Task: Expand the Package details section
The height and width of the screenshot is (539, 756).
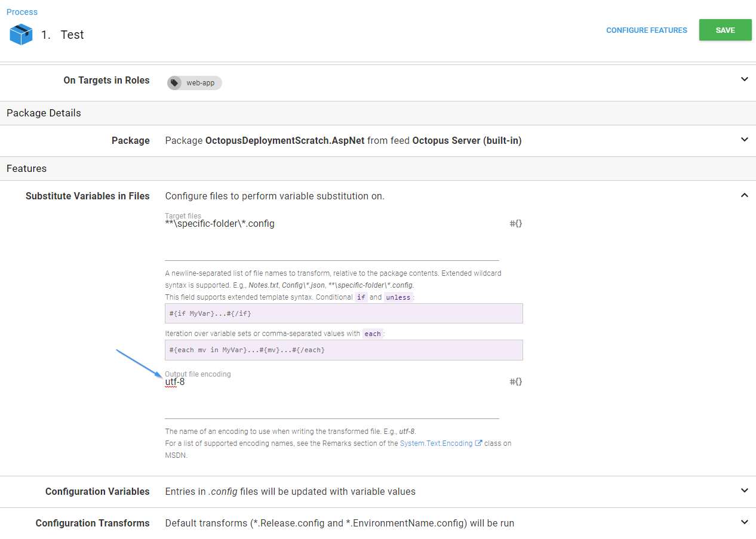Action: tap(745, 139)
